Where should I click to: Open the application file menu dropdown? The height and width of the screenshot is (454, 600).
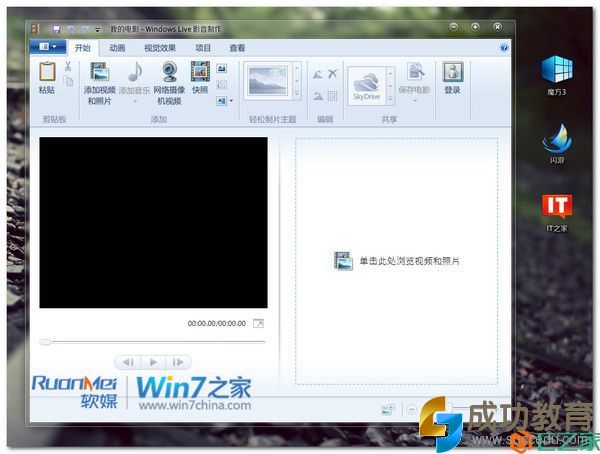(49, 47)
